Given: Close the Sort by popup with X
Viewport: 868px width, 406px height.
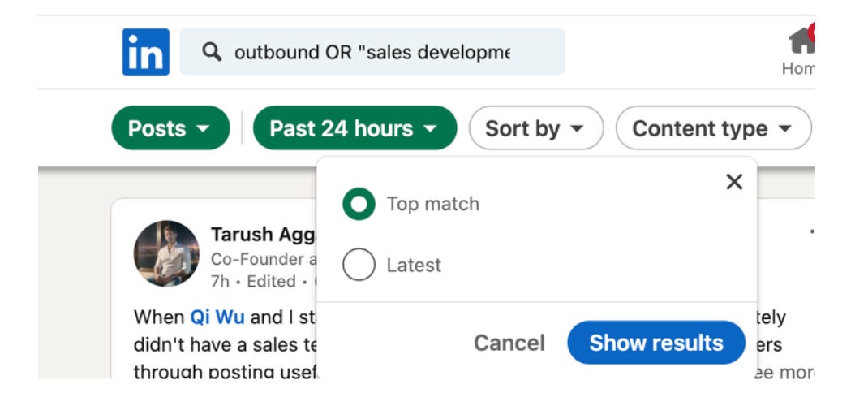Looking at the screenshot, I should click(734, 182).
